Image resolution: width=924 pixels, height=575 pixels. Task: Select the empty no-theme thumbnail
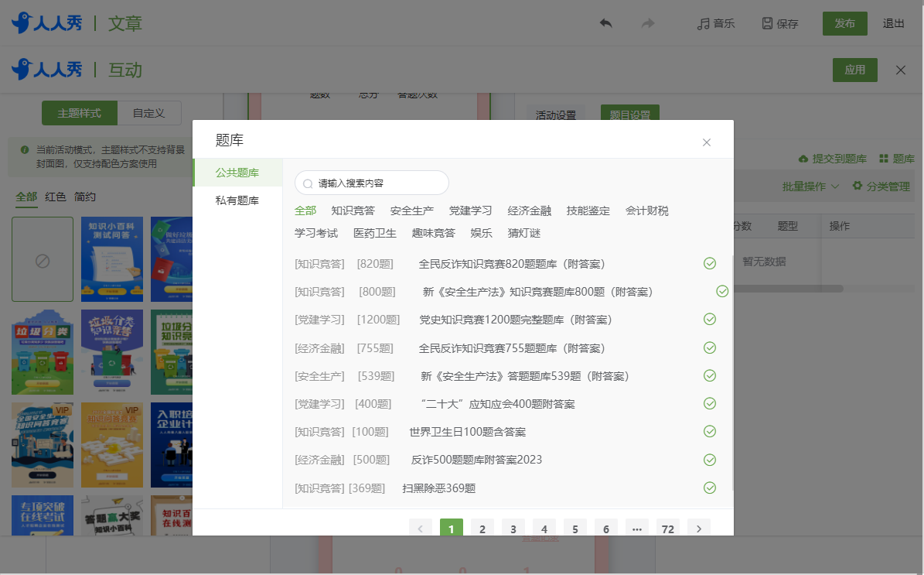[x=43, y=259]
